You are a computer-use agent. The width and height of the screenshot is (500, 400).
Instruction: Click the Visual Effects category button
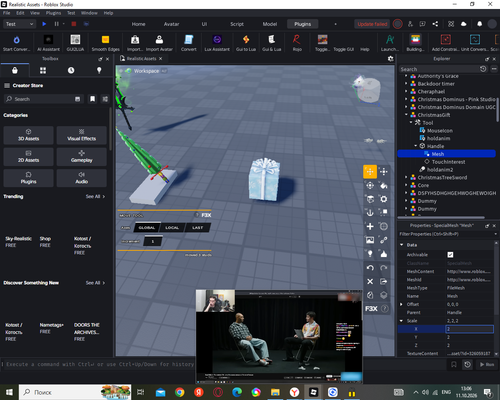[x=82, y=135]
